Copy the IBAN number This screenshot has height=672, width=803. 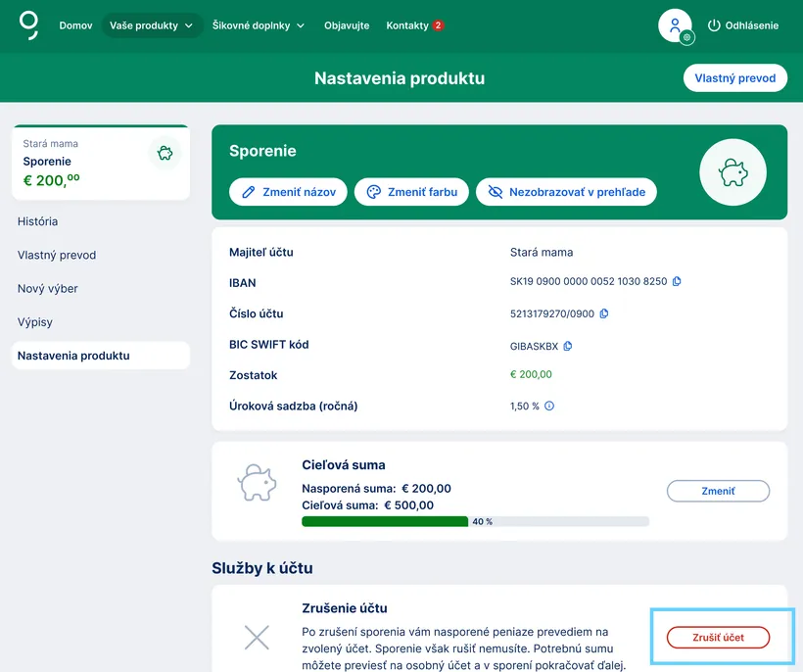tap(677, 281)
